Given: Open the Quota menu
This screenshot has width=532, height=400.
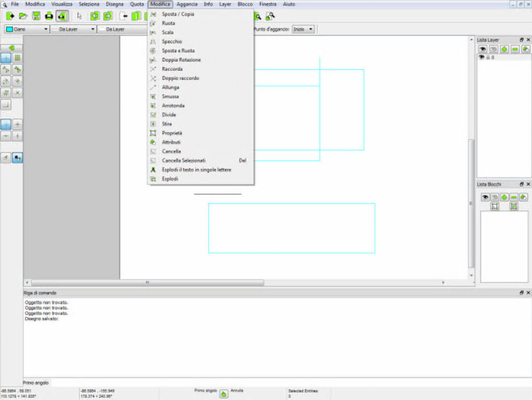Looking at the screenshot, I should point(137,4).
